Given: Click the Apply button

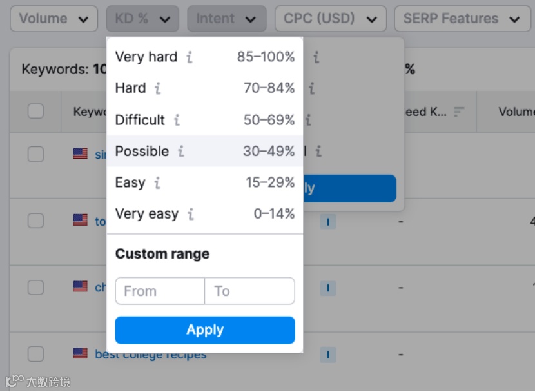Looking at the screenshot, I should click(205, 329).
